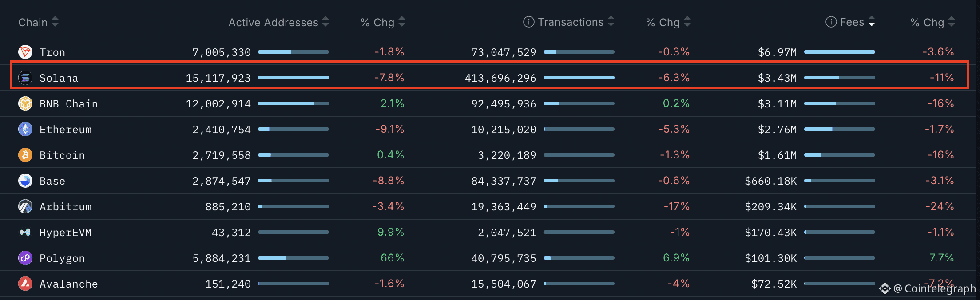
Task: Click Solana's transactions progress bar
Action: pos(579,78)
